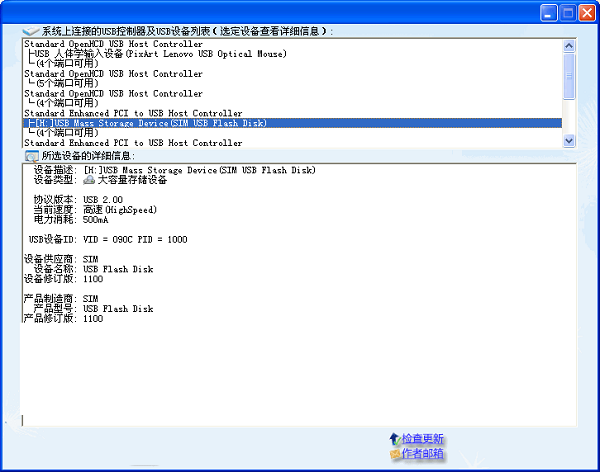Open the 作者邮箱 link

point(423,454)
